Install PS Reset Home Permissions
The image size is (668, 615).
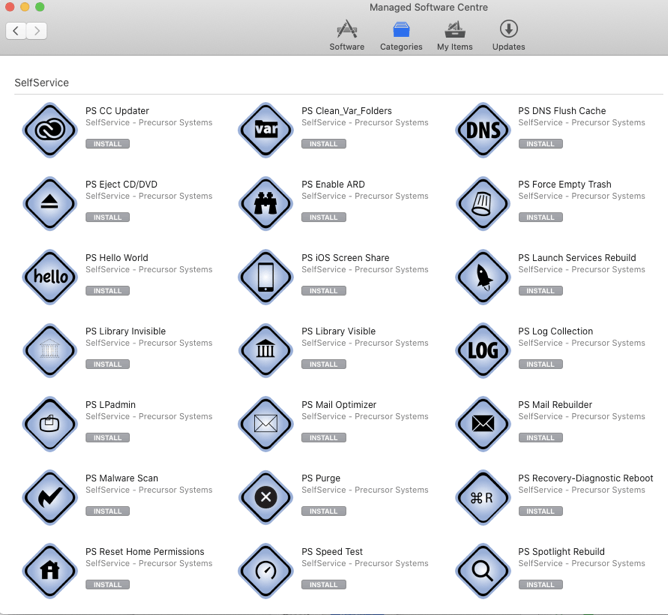pos(107,585)
